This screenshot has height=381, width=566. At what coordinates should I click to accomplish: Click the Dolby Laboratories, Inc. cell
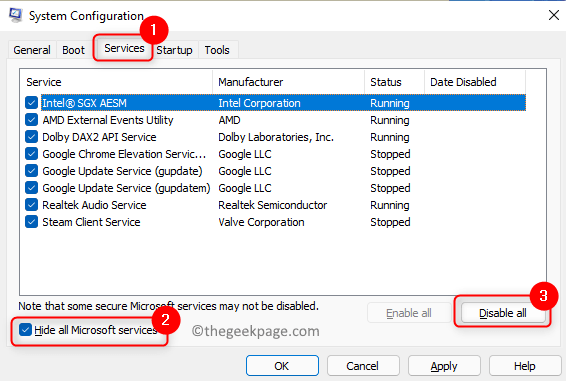tap(276, 137)
